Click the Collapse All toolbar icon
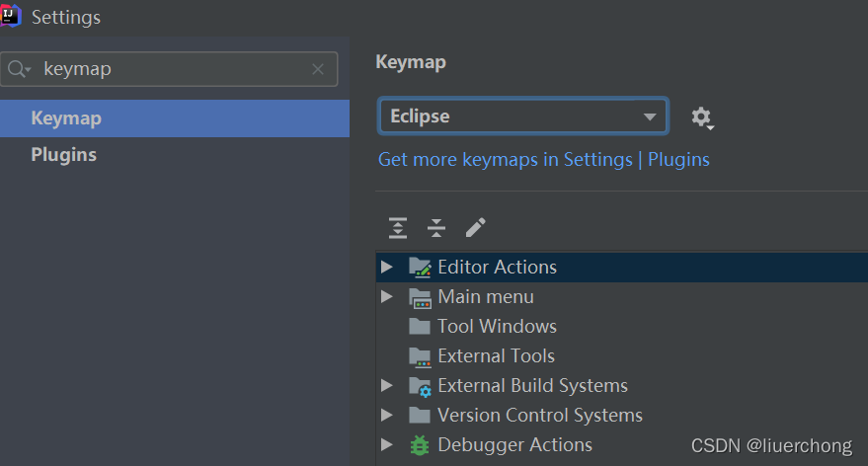 [436, 227]
